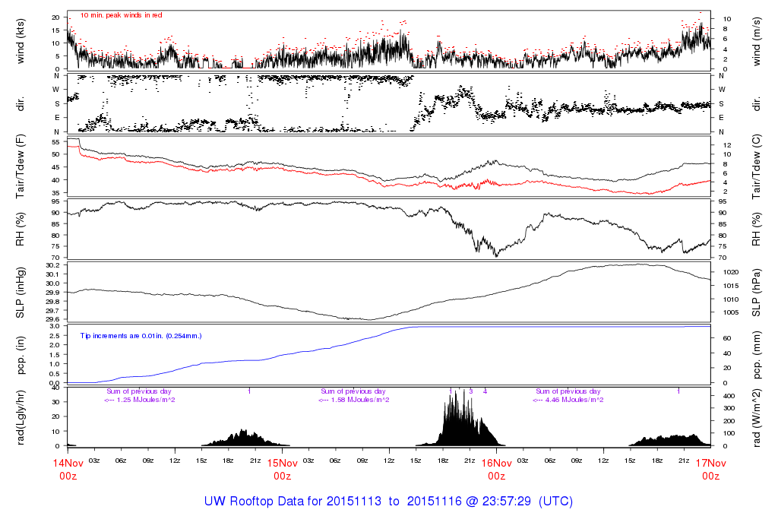Click the '1005' tick on SLP hPa axis
Screen dimensions: 778x532
[731, 312]
